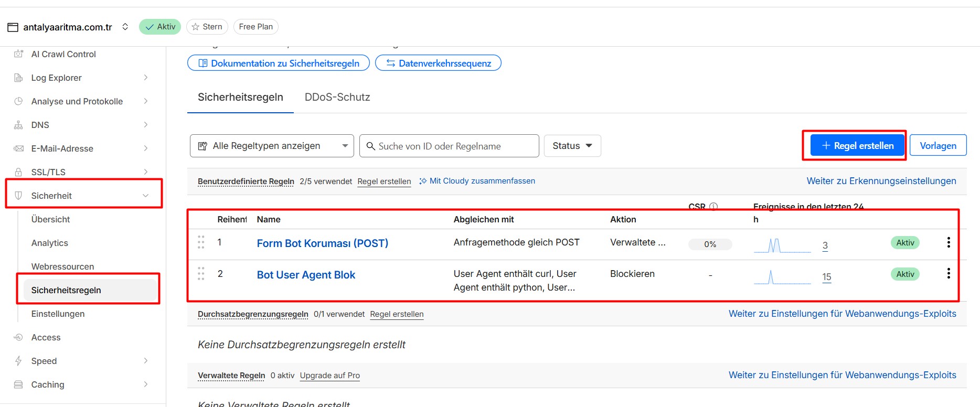The image size is (980, 407).
Task: Click the Stern star icon
Action: pyautogui.click(x=196, y=27)
